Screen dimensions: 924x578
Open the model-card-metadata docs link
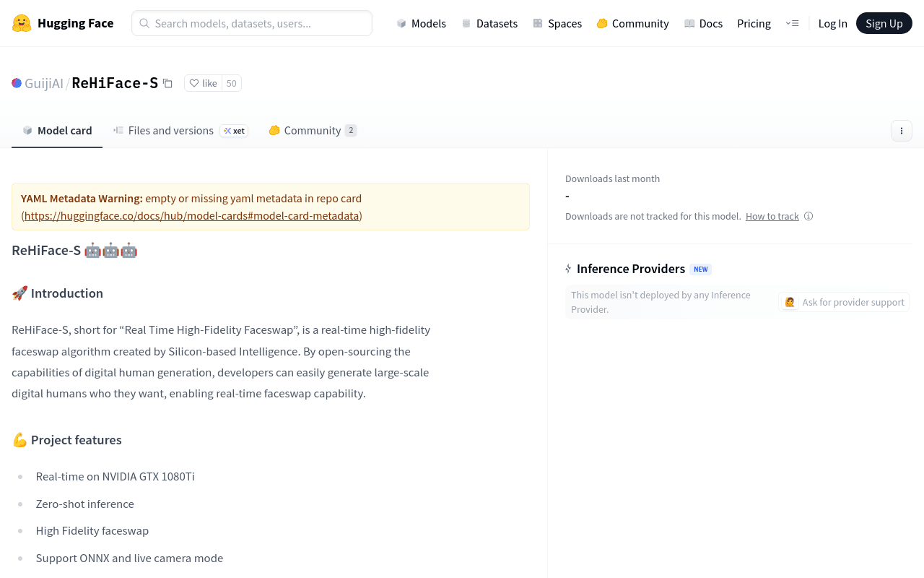coord(192,215)
